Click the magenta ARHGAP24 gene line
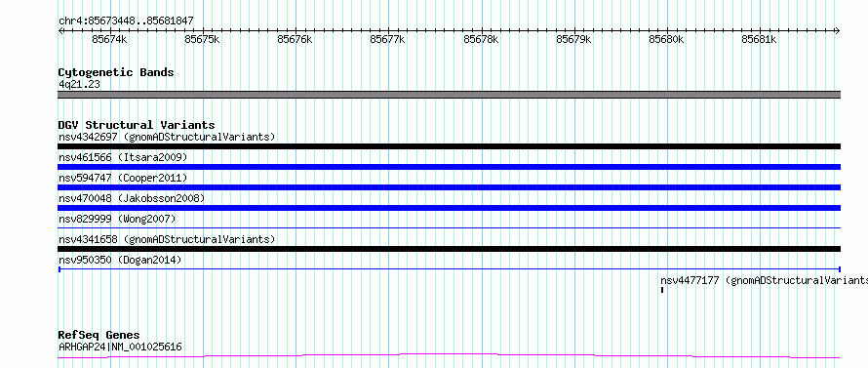This screenshot has width=868, height=368. pyautogui.click(x=450, y=355)
